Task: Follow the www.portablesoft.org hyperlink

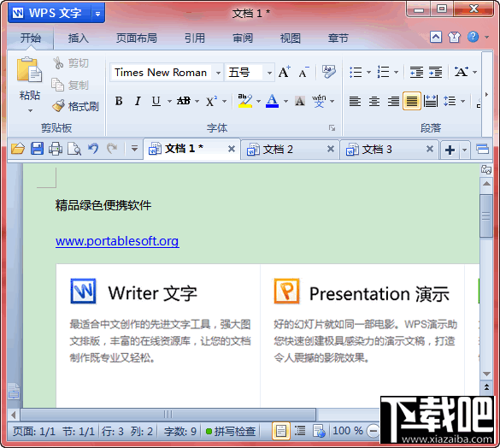Action: click(x=117, y=241)
